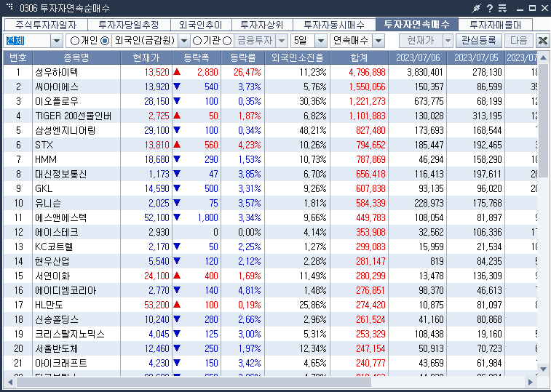This screenshot has height=392, width=551.
Task: Select stock KC코트렐 in list
Action: (x=53, y=247)
